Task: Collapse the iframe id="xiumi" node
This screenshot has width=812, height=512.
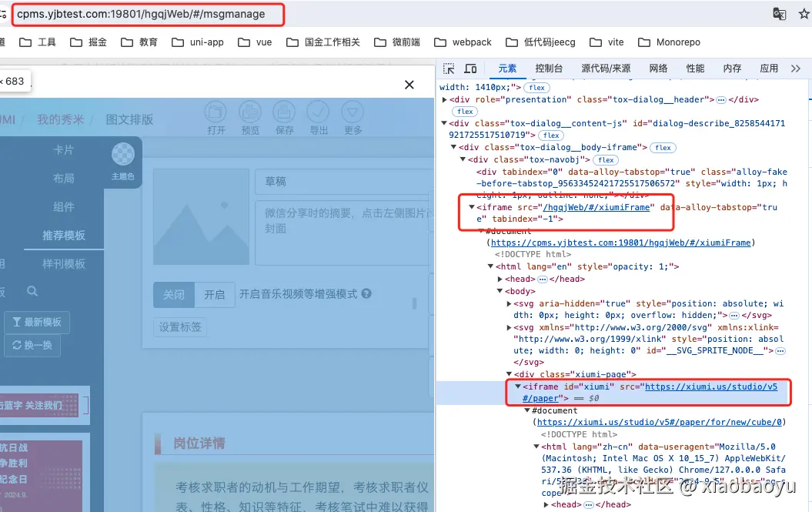Action: [x=518, y=387]
